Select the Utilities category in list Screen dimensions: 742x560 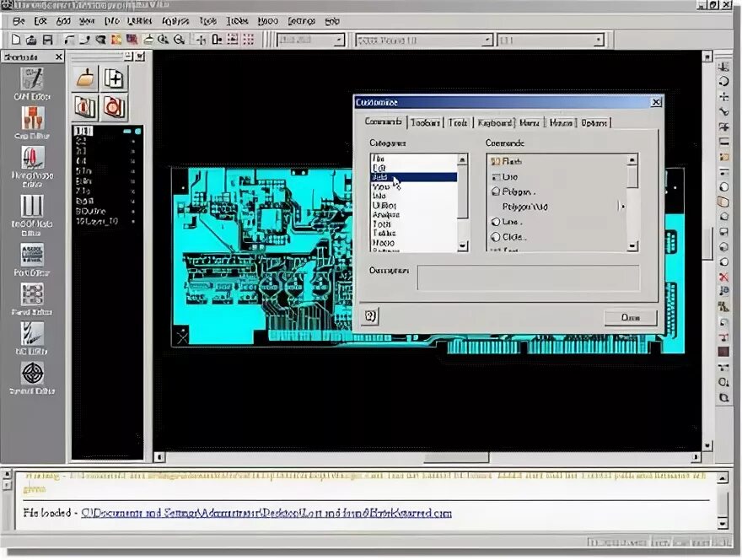click(x=414, y=206)
